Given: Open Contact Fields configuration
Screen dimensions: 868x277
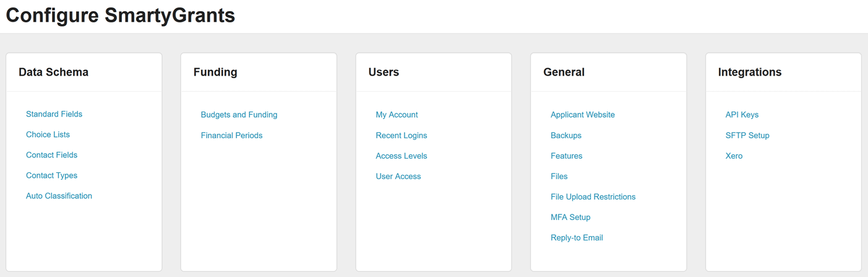Looking at the screenshot, I should [51, 155].
